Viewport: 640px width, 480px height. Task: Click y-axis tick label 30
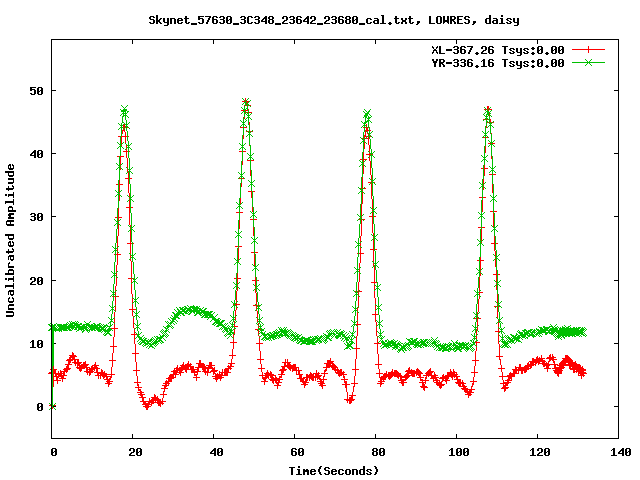[x=36, y=217]
